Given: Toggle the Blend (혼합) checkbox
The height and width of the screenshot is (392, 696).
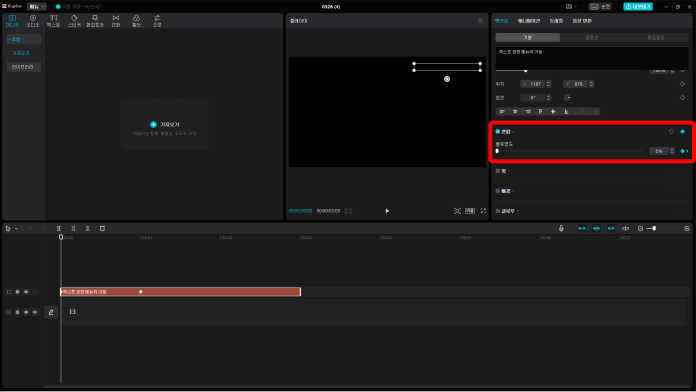Looking at the screenshot, I should pos(498,131).
